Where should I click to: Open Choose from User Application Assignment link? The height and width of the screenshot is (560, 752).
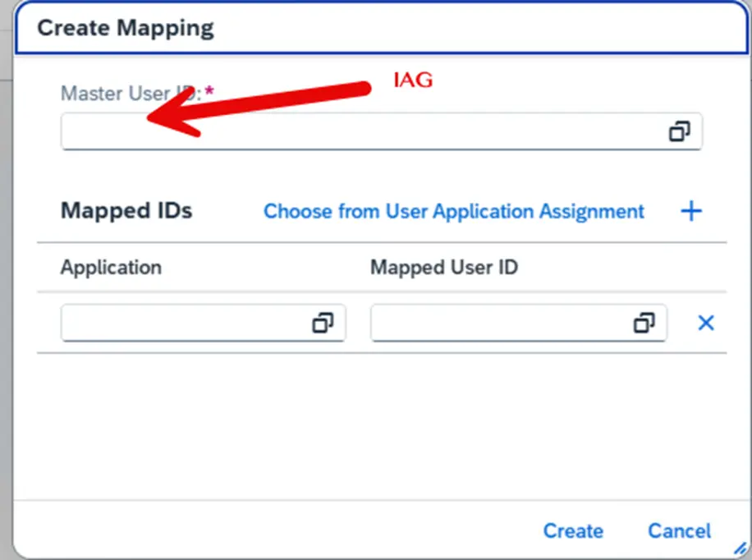tap(453, 211)
